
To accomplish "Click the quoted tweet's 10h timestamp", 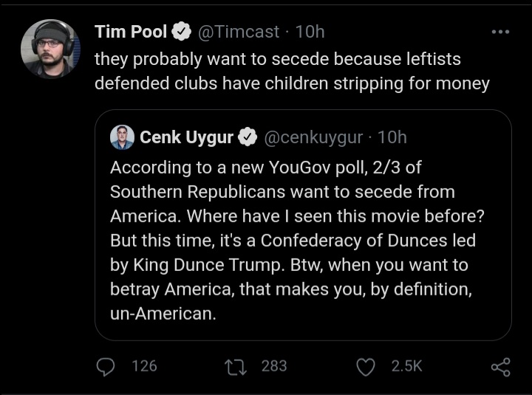I will (392, 137).
